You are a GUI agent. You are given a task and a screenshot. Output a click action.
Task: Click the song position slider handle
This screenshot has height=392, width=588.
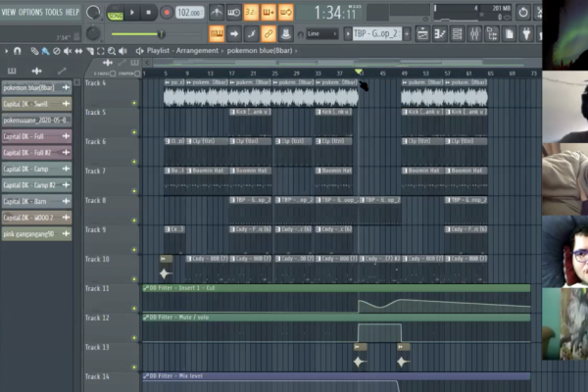pos(162,34)
